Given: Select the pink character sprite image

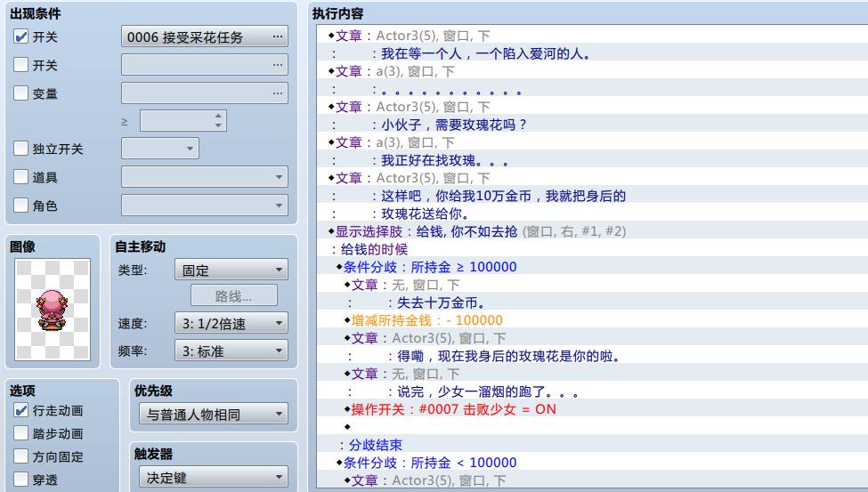Looking at the screenshot, I should (x=53, y=310).
